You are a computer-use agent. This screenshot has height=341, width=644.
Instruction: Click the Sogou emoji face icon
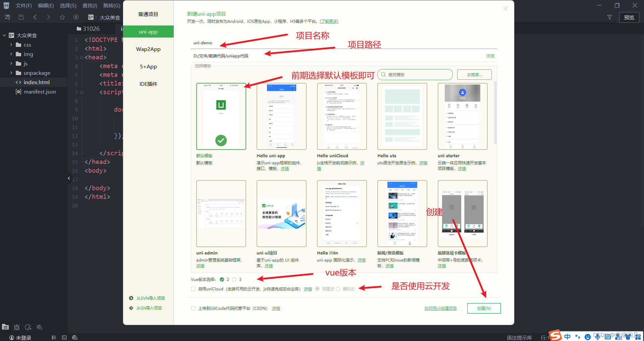[588, 337]
